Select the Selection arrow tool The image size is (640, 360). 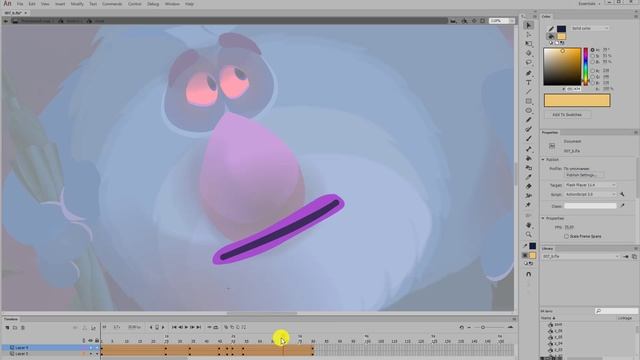tap(529, 25)
